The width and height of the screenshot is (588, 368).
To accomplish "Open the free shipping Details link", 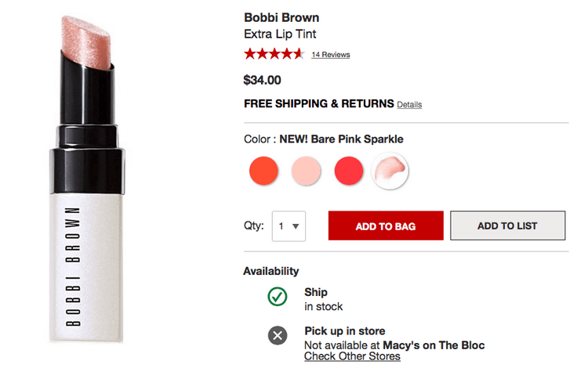I will (409, 104).
